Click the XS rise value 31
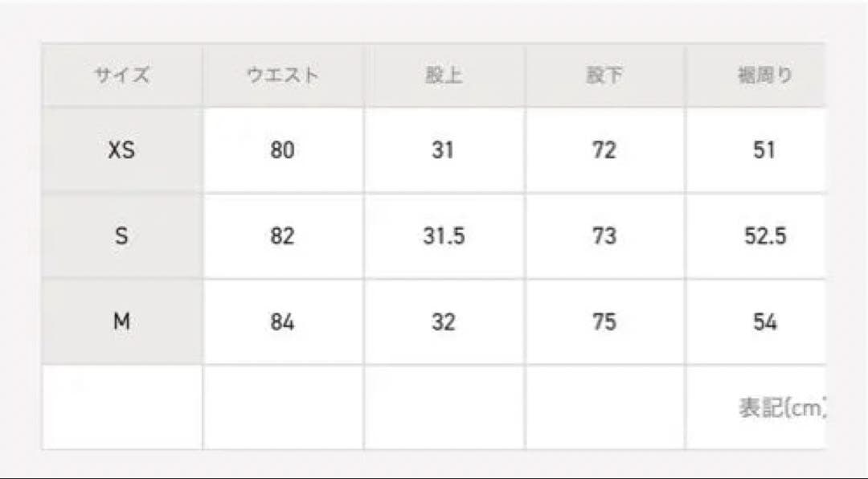The width and height of the screenshot is (868, 479). 443,150
